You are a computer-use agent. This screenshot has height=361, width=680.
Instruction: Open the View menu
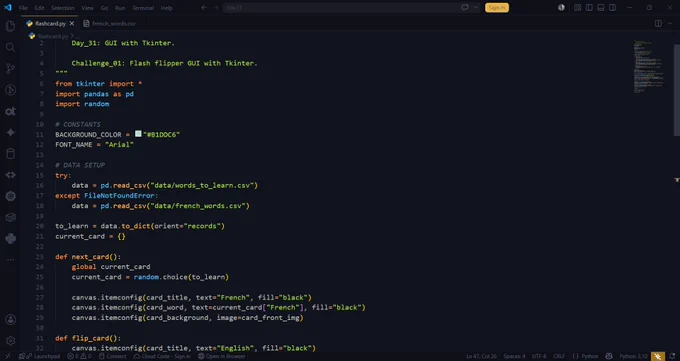[x=88, y=8]
